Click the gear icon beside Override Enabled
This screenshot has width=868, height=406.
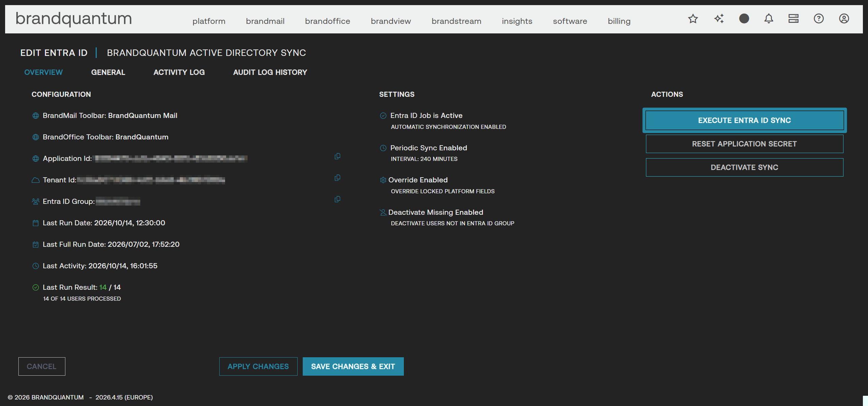[x=383, y=180]
